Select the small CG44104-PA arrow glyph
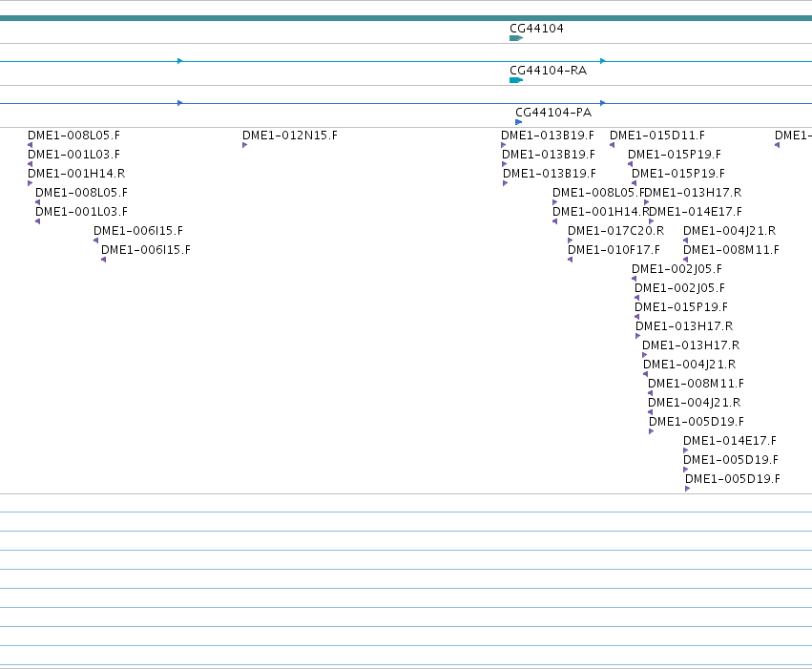The height and width of the screenshot is (669, 812). [519, 122]
